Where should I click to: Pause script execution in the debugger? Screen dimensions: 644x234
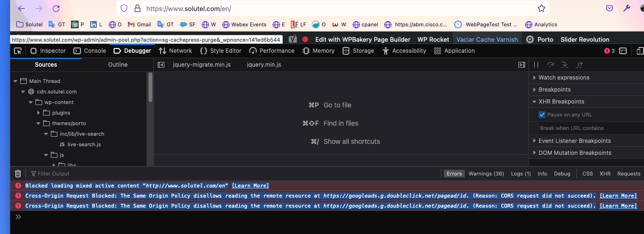point(537,65)
